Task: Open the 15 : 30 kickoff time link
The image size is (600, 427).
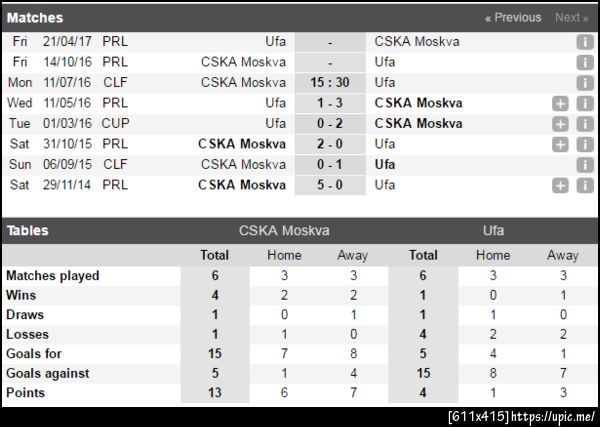Action: coord(329,82)
